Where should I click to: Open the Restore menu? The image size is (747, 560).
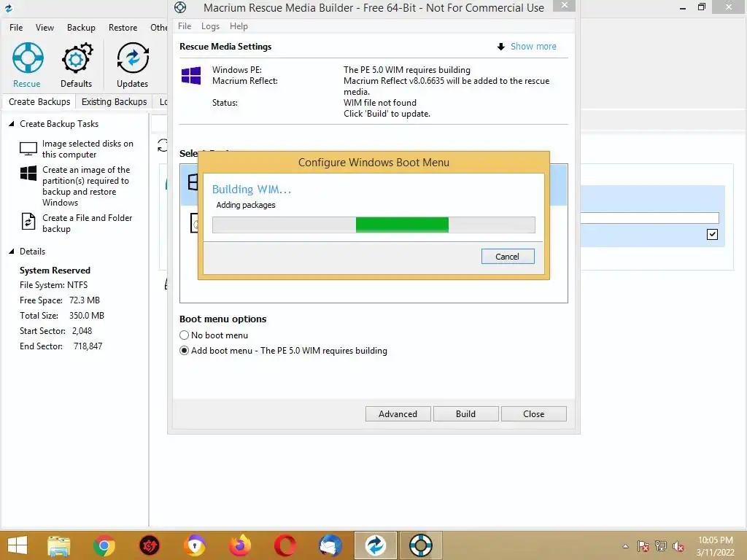pyautogui.click(x=123, y=28)
